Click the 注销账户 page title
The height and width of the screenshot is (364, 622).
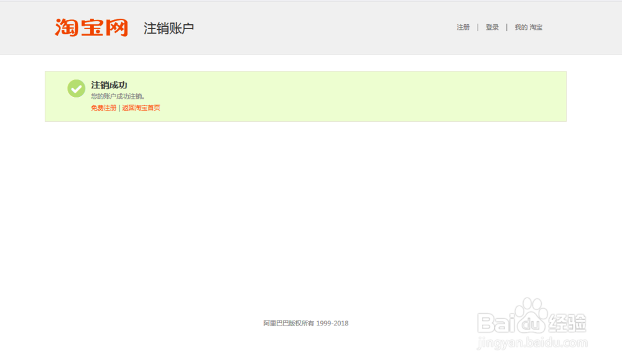coord(169,27)
